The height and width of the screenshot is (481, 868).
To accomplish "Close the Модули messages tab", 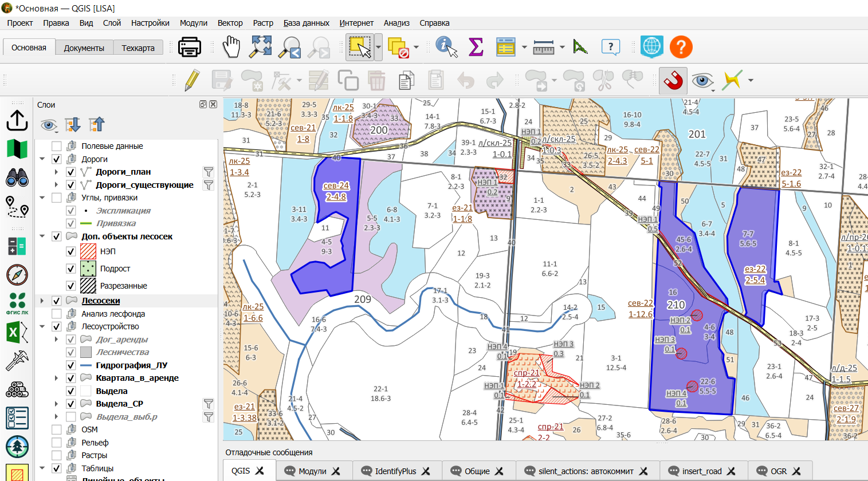I will pyautogui.click(x=336, y=471).
